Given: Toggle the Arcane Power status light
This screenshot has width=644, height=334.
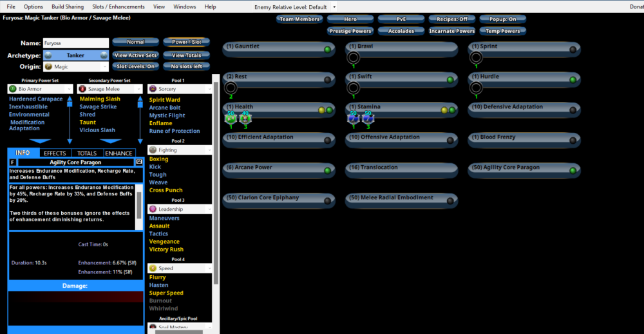Looking at the screenshot, I should pos(327,170).
